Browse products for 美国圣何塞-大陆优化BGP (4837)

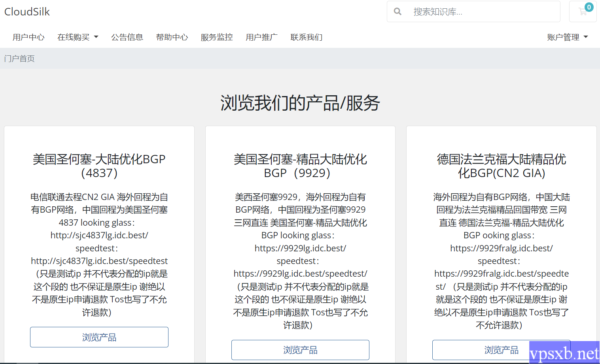[x=99, y=337]
